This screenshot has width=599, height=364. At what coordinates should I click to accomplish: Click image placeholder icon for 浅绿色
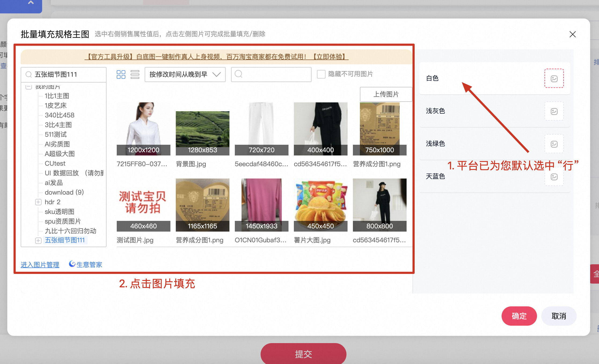coord(554,144)
